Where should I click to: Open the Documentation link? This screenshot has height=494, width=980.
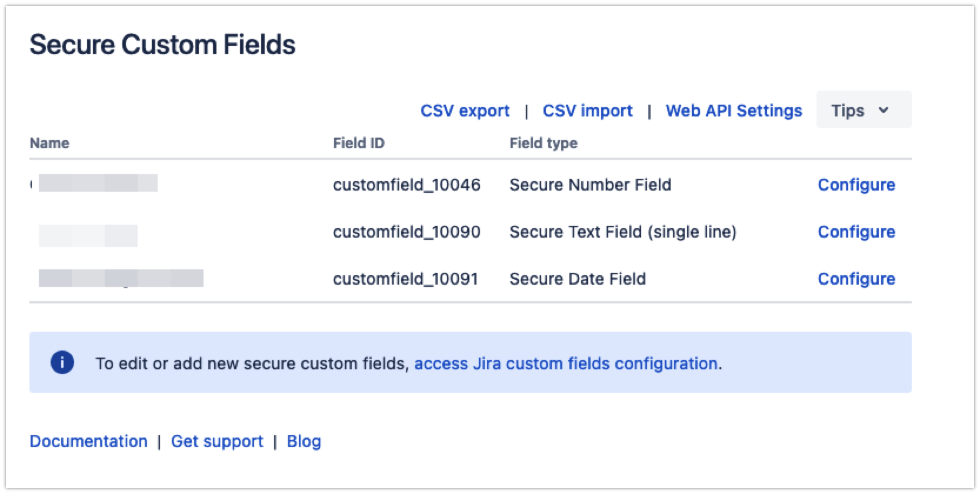88,441
